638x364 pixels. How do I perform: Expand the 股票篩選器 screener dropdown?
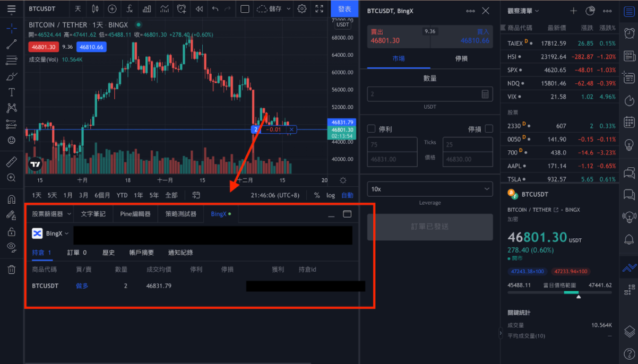click(x=51, y=214)
